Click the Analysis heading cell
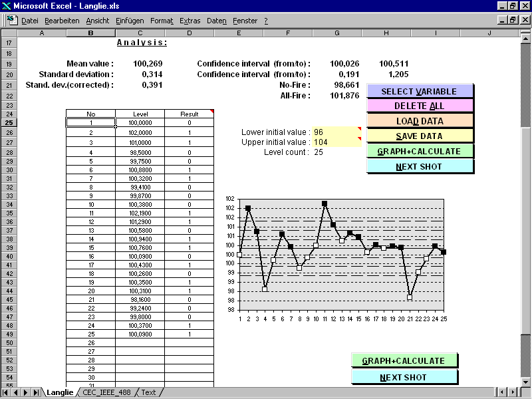 coord(142,43)
